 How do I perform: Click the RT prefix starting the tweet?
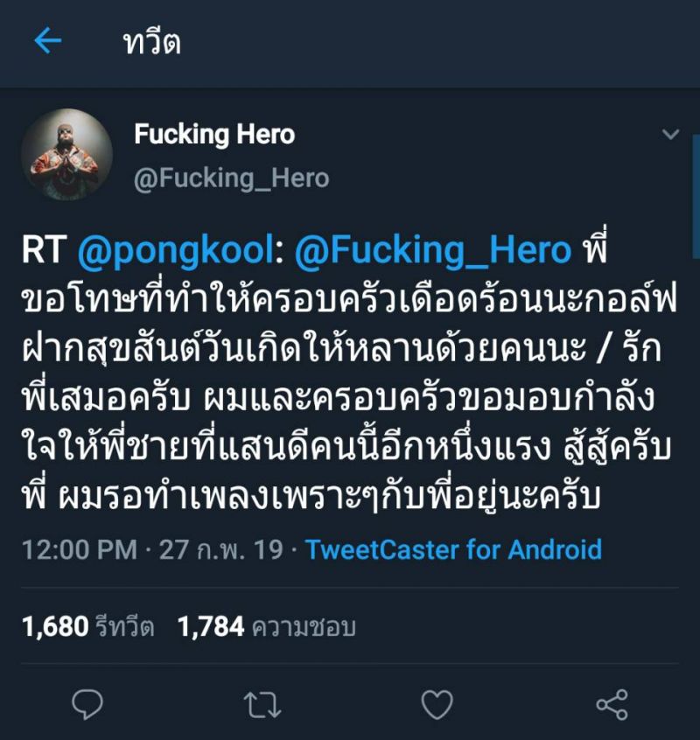43,251
